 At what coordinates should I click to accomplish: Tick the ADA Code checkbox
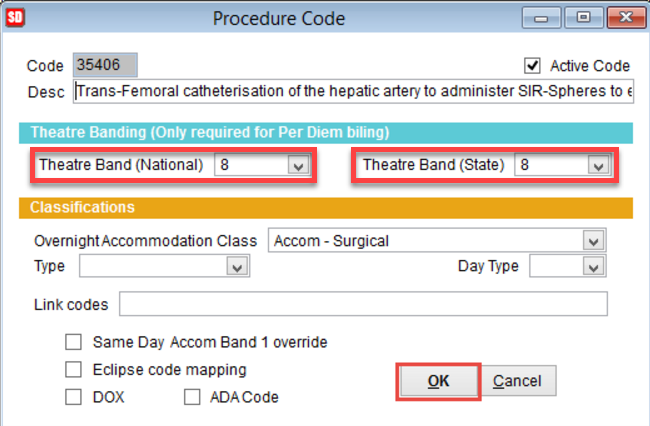click(192, 397)
